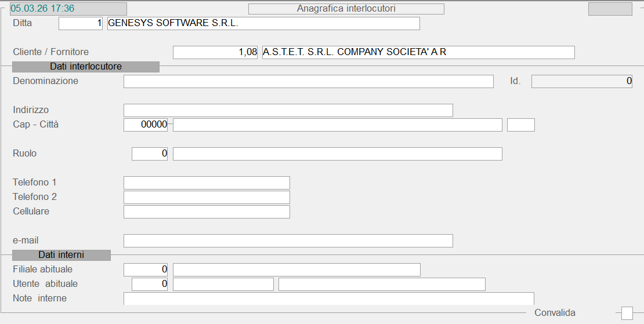Click the Dati interlocutore section header
Image resolution: width=644 pixels, height=324 pixels.
tap(86, 67)
